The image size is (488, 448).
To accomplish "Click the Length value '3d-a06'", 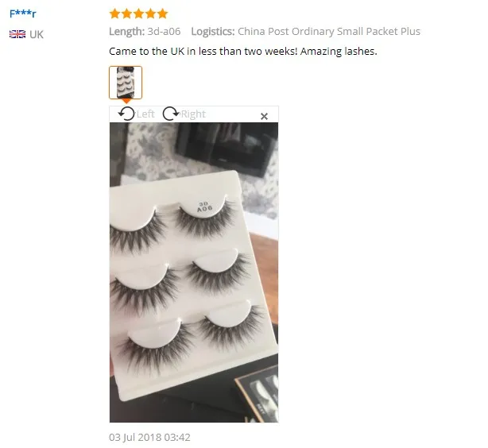I will click(x=164, y=32).
